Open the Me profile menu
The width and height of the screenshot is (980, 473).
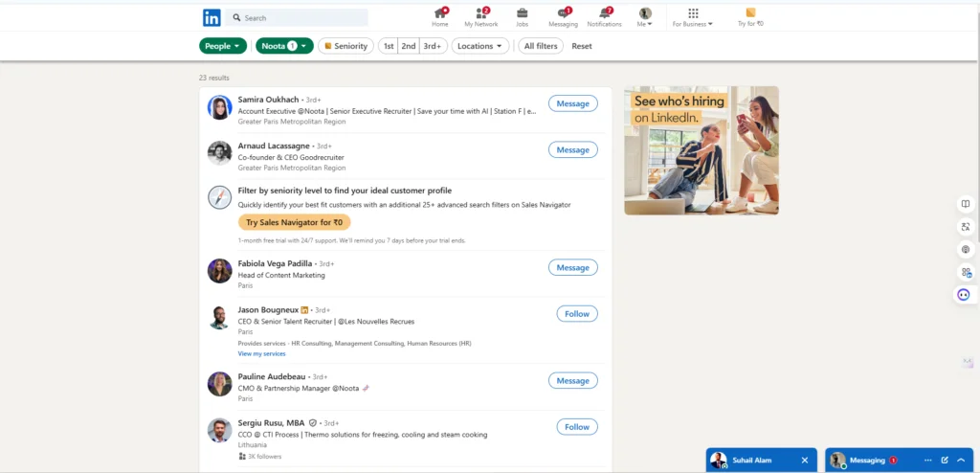coord(645,16)
